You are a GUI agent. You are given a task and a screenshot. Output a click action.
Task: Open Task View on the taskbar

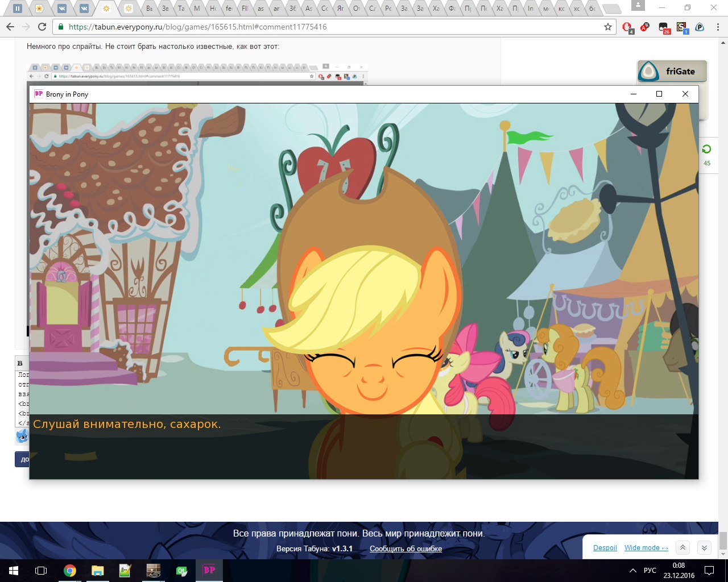point(41,571)
